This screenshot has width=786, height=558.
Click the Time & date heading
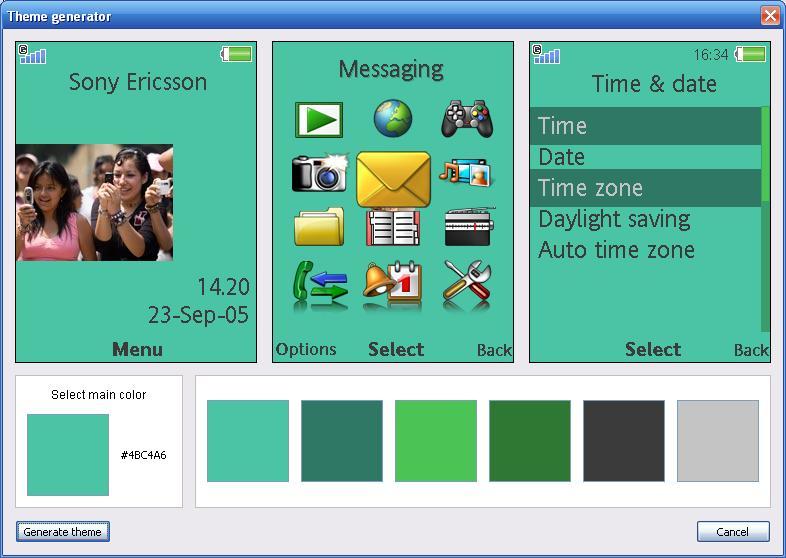[654, 84]
